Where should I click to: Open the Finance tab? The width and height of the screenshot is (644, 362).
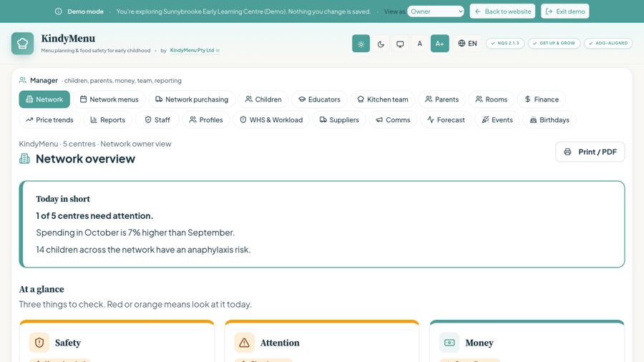542,99
